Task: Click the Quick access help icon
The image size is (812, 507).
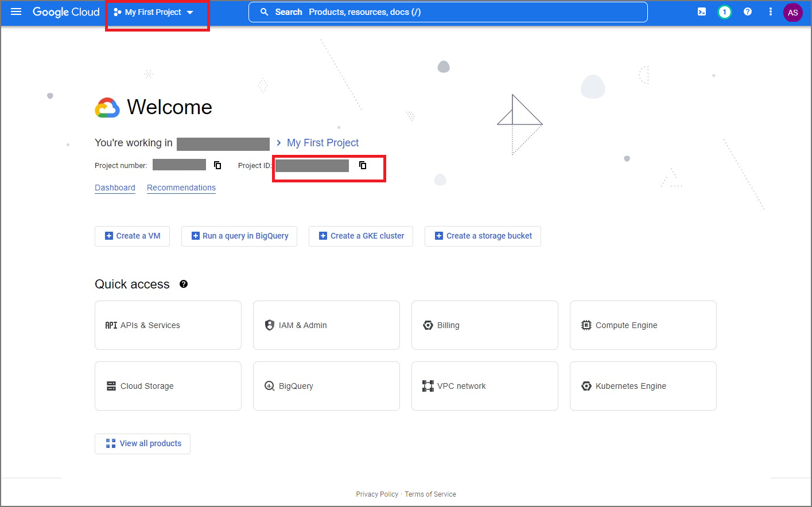Action: (184, 284)
